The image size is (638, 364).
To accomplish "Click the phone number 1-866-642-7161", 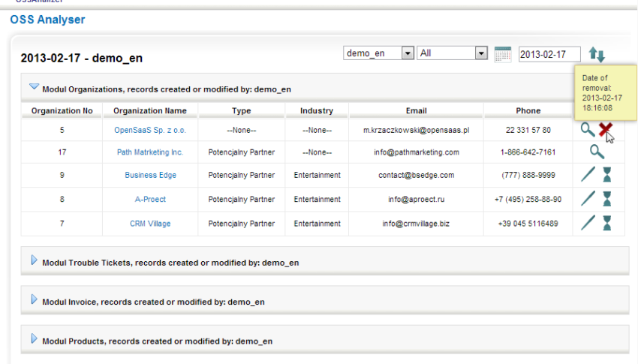I will (x=528, y=152).
